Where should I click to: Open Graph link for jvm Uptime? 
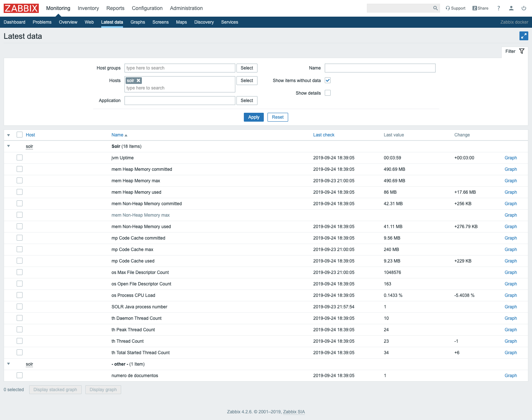[x=511, y=158]
